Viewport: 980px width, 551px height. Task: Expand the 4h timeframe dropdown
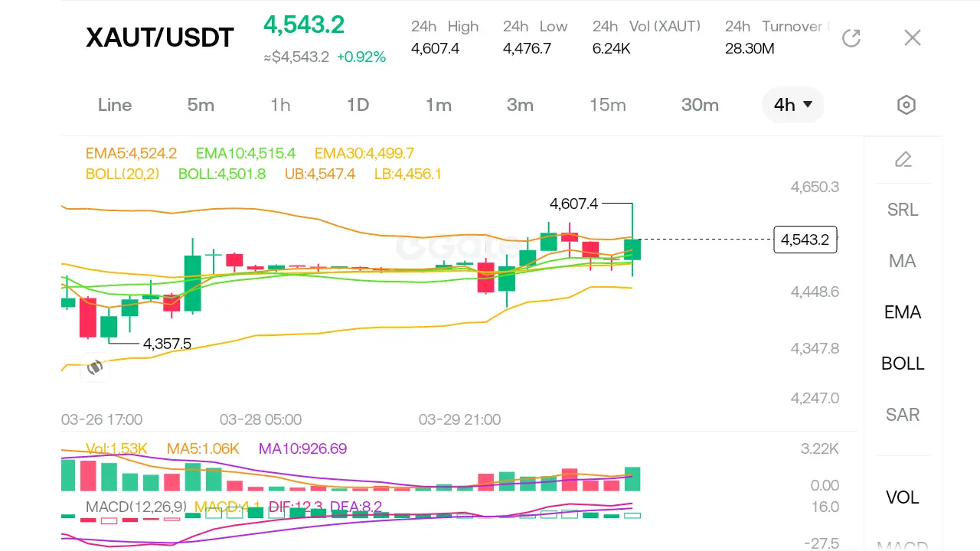pyautogui.click(x=793, y=105)
